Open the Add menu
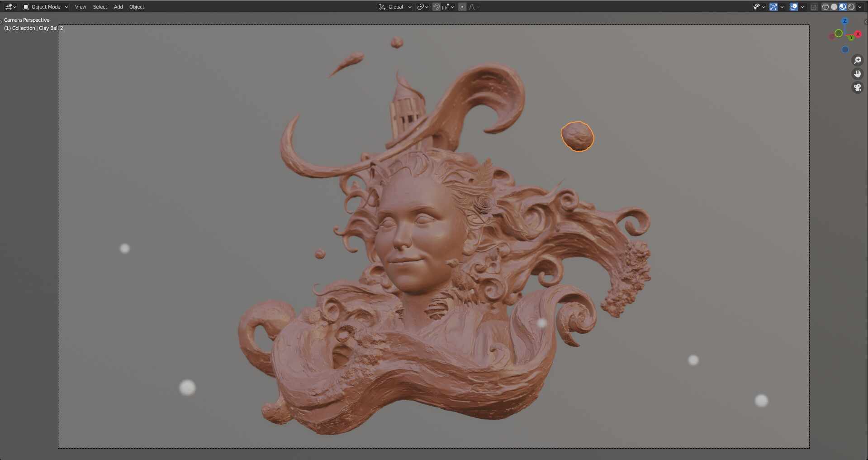Viewport: 868px width, 460px height. coord(118,7)
